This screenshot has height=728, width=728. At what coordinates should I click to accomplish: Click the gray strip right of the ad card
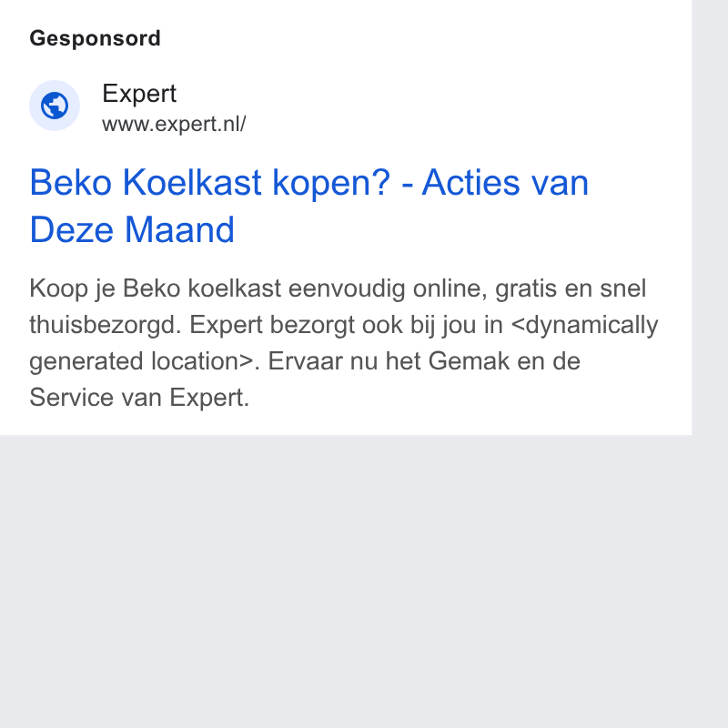pos(710,217)
